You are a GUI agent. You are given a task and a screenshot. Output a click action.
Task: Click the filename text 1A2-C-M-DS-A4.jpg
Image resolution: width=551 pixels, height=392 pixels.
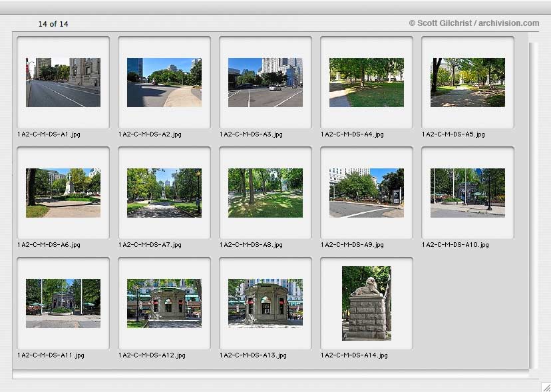pos(353,134)
